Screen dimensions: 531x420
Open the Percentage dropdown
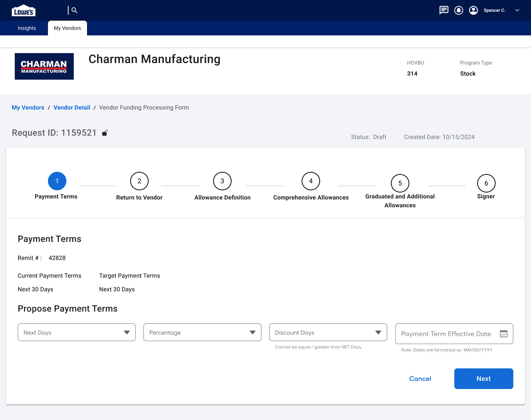pyautogui.click(x=202, y=332)
